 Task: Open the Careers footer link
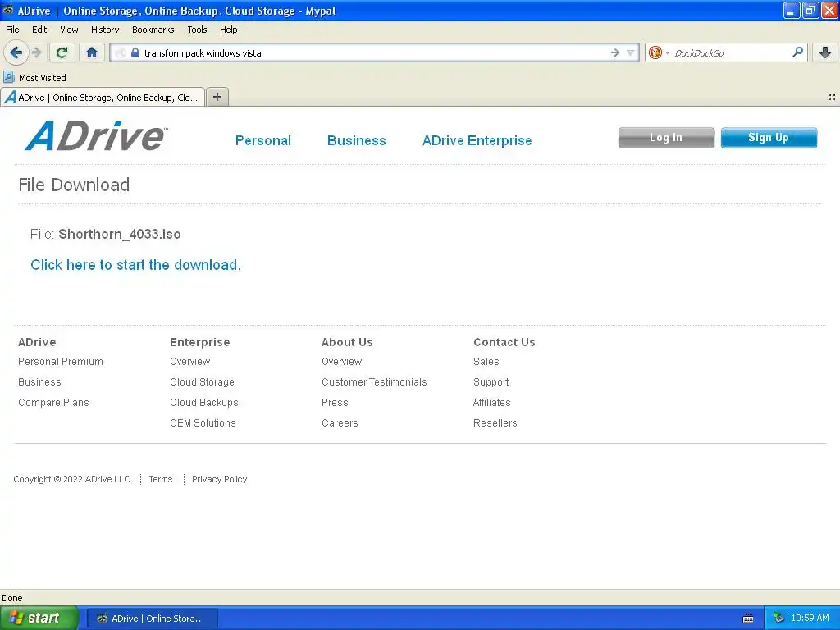tap(340, 422)
